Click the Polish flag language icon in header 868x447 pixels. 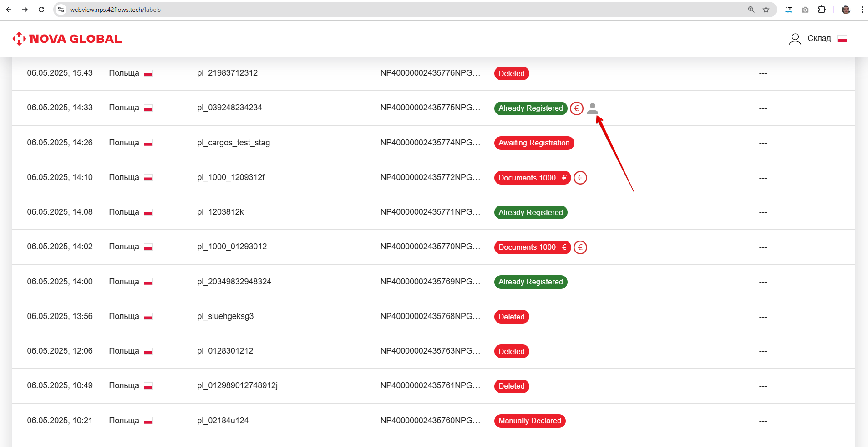click(842, 39)
